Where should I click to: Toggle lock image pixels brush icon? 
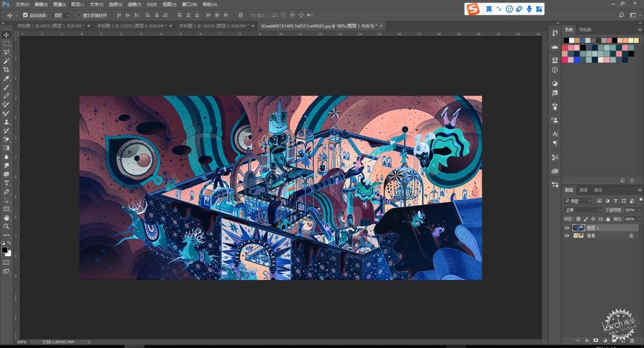pos(586,219)
